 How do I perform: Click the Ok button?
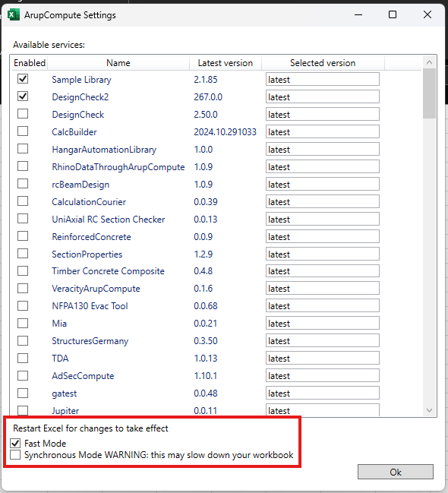pos(395,472)
